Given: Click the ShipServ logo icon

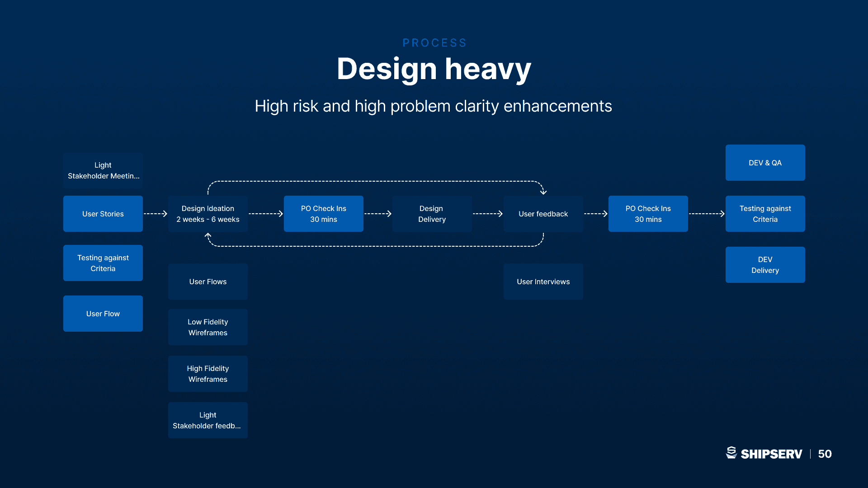Looking at the screenshot, I should tap(731, 453).
